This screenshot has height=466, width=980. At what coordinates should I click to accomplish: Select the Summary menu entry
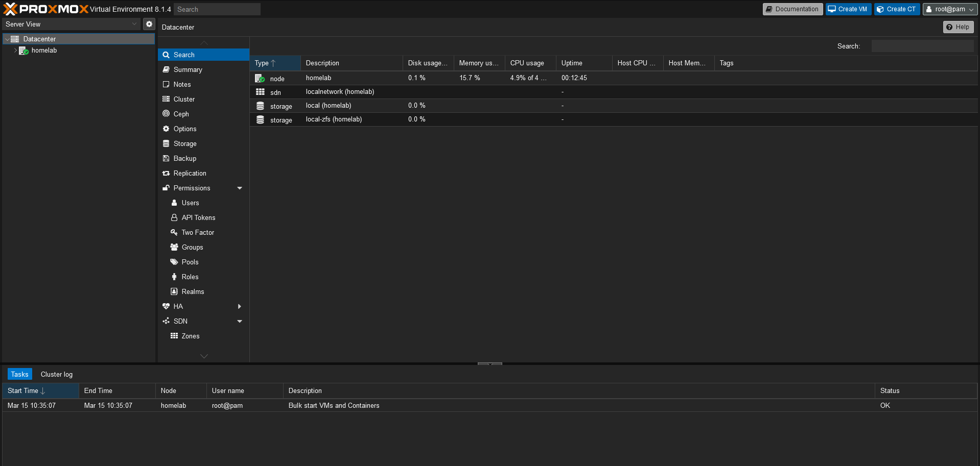tap(188, 69)
